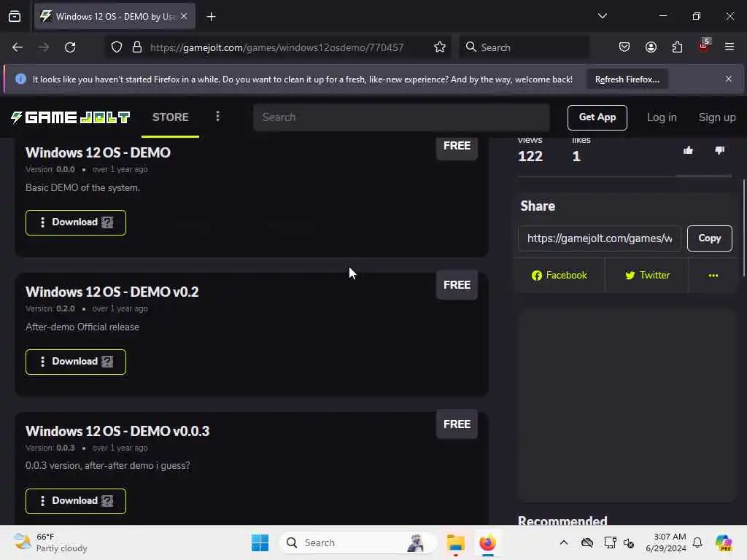Screen dimensions: 747x560
Task: Click the Windows 12 OS - DEMO v0.0.3 title
Action: 117,431
